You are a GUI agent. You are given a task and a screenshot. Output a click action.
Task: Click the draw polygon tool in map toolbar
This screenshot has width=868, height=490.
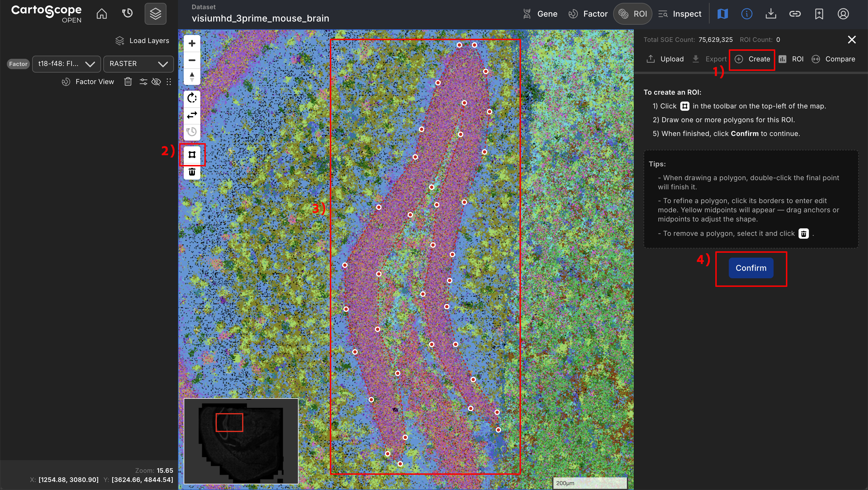(192, 155)
